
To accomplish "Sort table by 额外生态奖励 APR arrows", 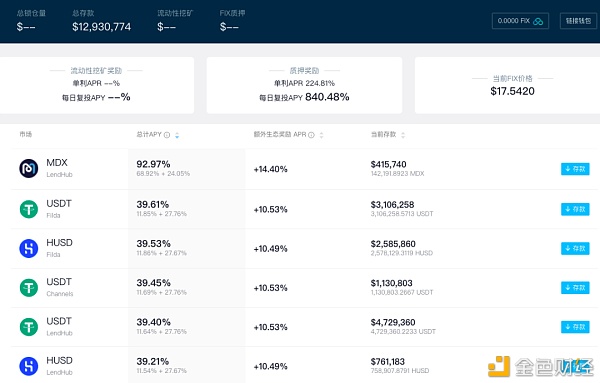I will click(321, 135).
